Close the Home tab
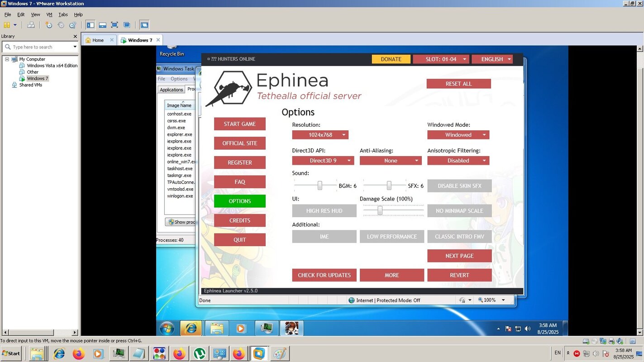The width and height of the screenshot is (644, 362). [112, 40]
